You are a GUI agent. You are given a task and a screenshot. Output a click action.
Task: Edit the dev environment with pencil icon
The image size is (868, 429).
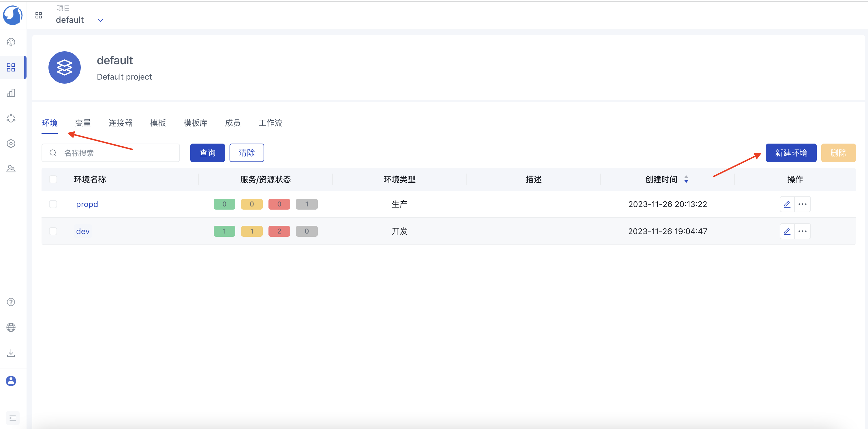787,231
